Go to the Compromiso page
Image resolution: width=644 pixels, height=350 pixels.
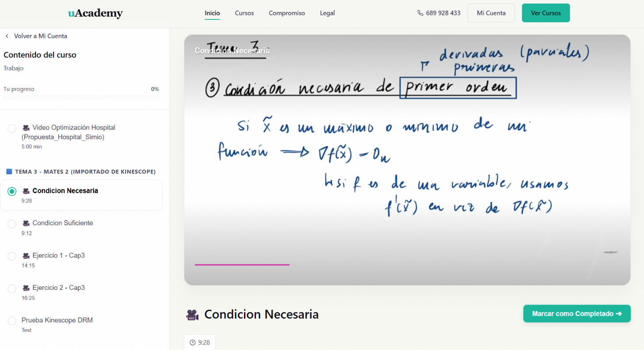pyautogui.click(x=287, y=13)
